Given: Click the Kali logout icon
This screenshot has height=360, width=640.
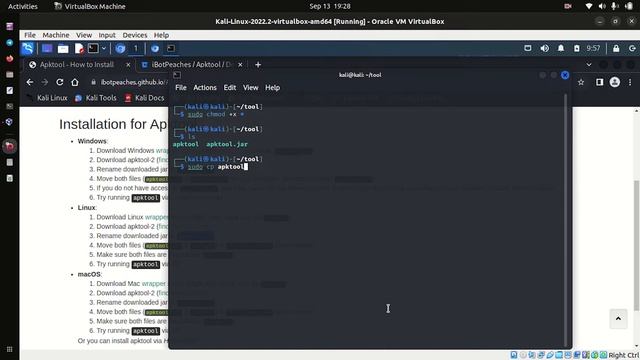Looking at the screenshot, I should (x=632, y=49).
